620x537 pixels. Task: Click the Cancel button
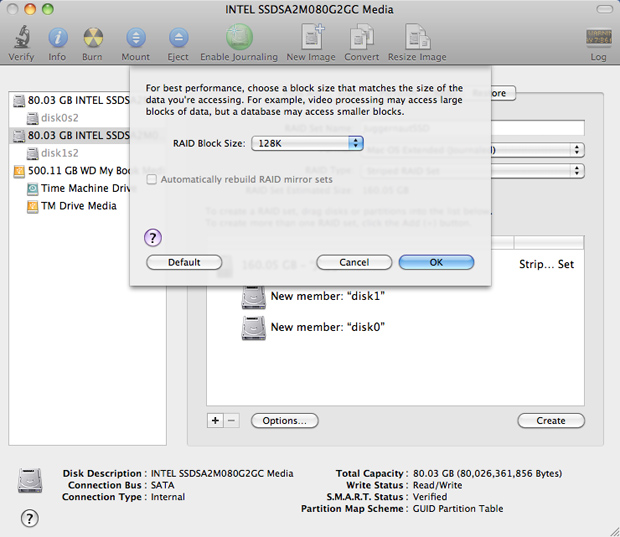point(354,262)
